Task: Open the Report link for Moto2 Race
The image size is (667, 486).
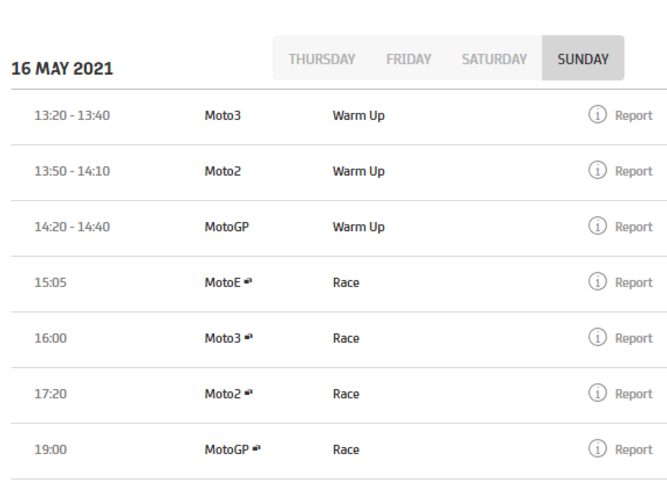Action: click(x=633, y=394)
